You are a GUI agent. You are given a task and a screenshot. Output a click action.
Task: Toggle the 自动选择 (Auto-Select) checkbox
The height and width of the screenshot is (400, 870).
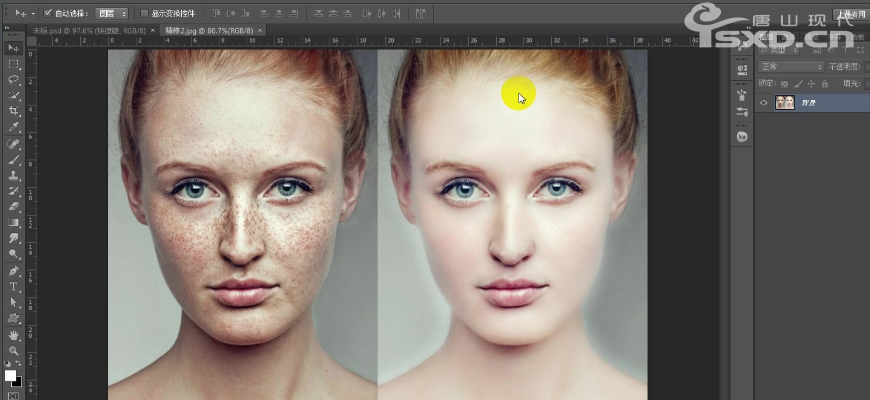48,14
